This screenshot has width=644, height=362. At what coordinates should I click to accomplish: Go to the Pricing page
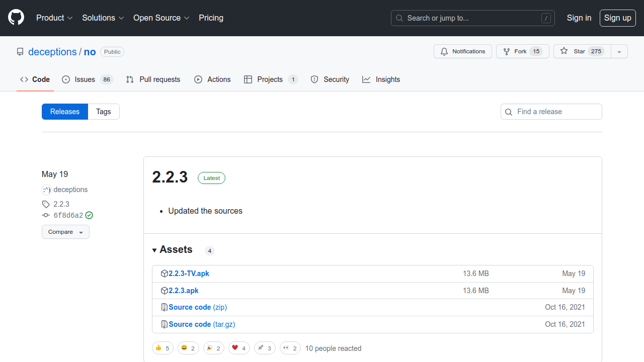click(x=211, y=18)
